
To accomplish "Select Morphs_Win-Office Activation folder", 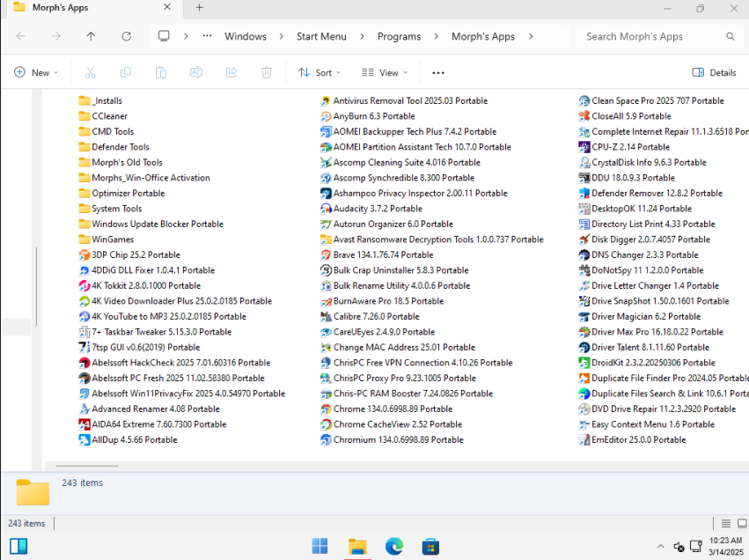I will point(144,178).
